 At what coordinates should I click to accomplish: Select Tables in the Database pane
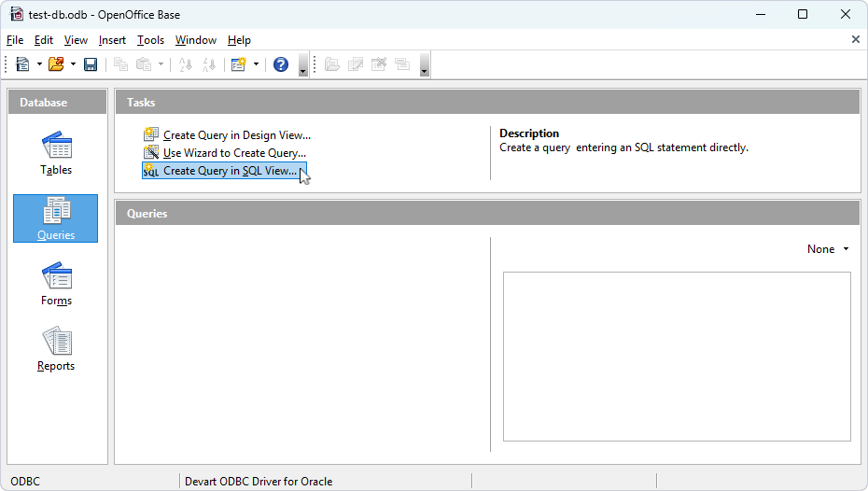click(56, 153)
